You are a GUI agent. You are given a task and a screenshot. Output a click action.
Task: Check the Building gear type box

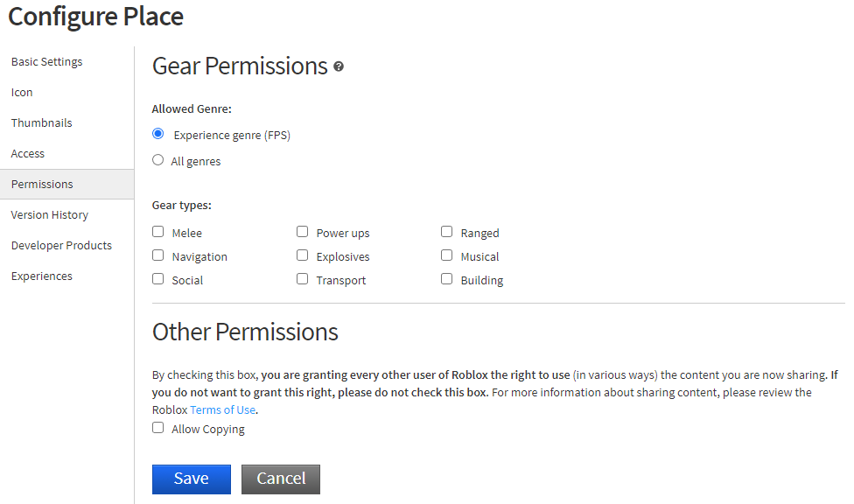click(x=446, y=279)
